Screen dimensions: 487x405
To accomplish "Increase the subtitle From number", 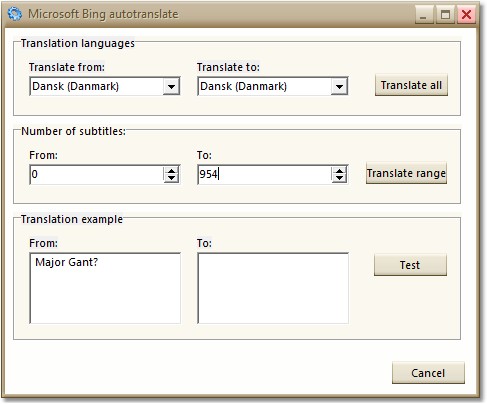I will [171, 170].
